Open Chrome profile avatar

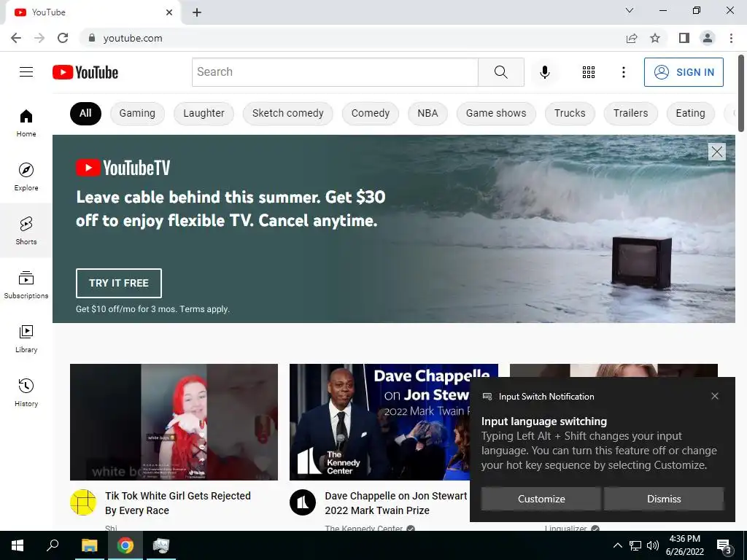708,38
